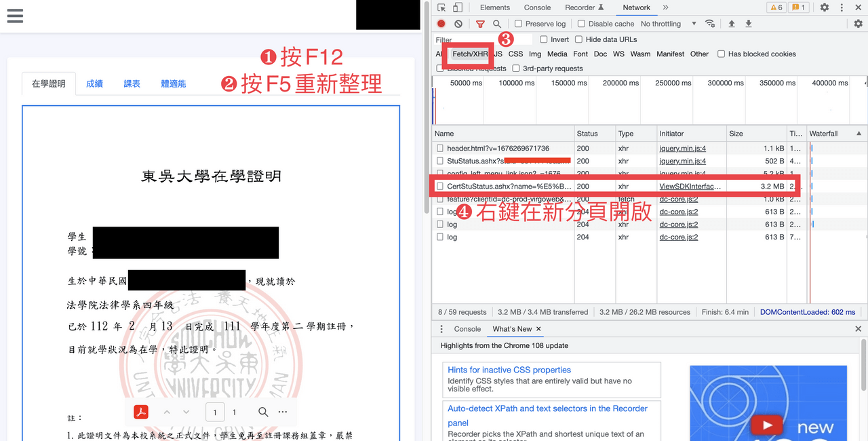Switch drawer to Console tab
Viewport: 868px width, 441px height.
tap(467, 329)
